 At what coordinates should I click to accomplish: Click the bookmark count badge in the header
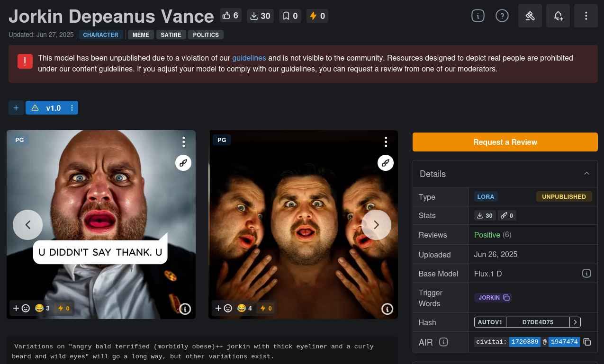290,16
